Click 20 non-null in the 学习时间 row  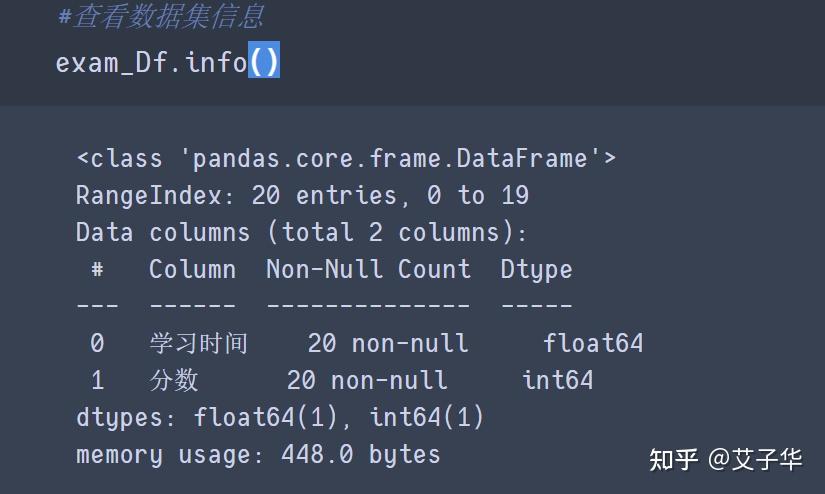(388, 343)
